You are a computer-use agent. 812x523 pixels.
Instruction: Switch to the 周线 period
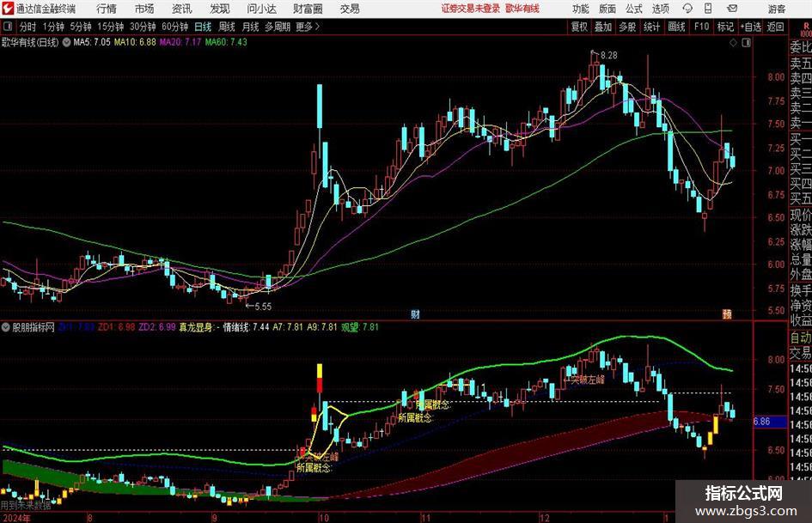tap(227, 27)
